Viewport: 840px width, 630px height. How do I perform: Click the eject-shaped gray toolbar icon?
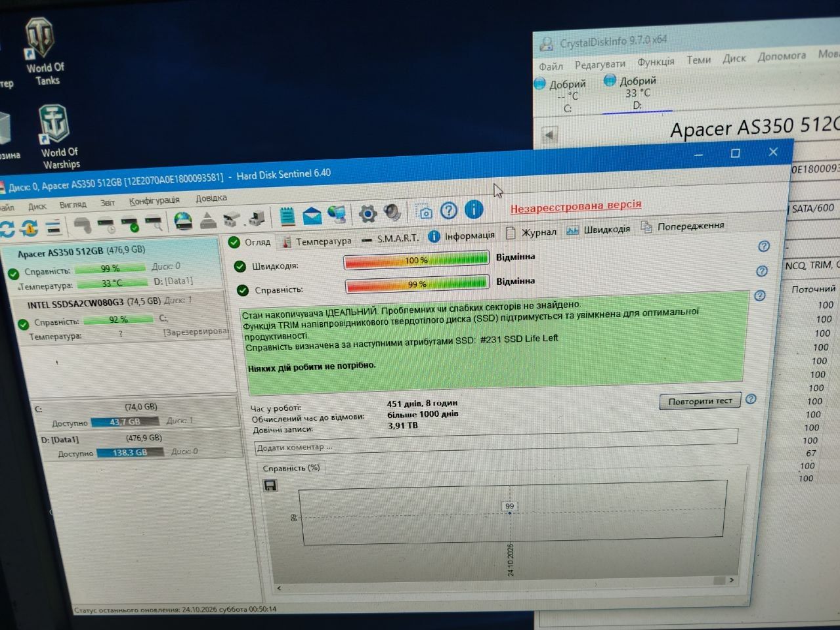click(x=208, y=220)
